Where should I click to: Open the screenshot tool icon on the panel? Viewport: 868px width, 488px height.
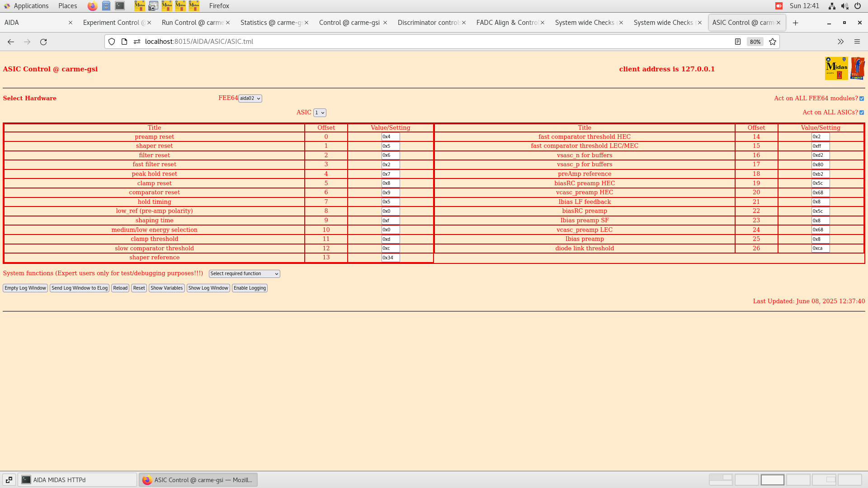153,6
